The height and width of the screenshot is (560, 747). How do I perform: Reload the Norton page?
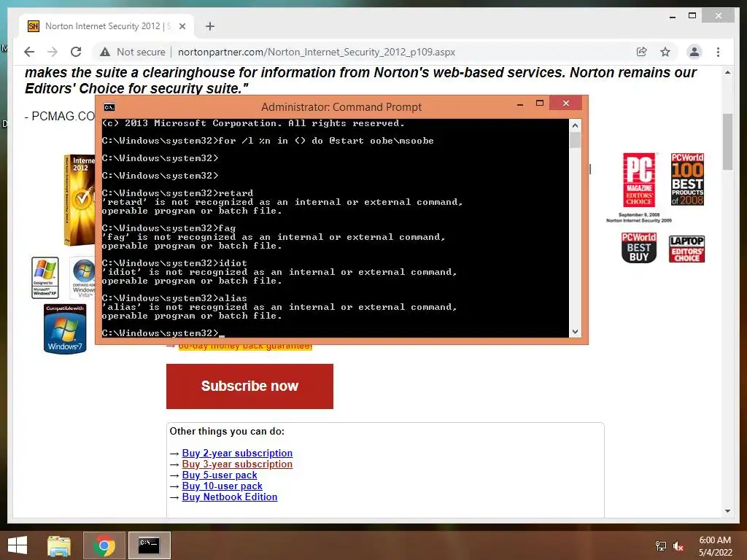[x=76, y=52]
